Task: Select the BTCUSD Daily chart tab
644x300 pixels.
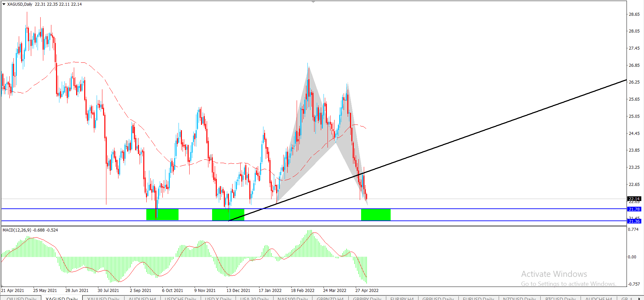Action: pyautogui.click(x=560, y=298)
